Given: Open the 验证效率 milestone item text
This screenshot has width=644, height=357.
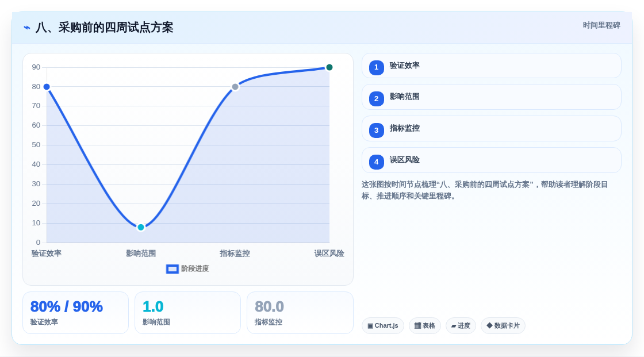Looking at the screenshot, I should point(405,66).
